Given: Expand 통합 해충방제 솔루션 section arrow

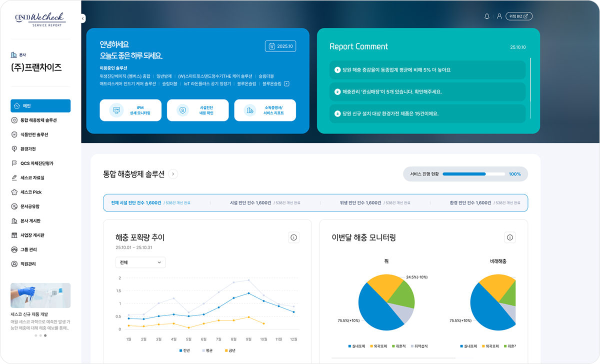Looking at the screenshot, I should 173,174.
